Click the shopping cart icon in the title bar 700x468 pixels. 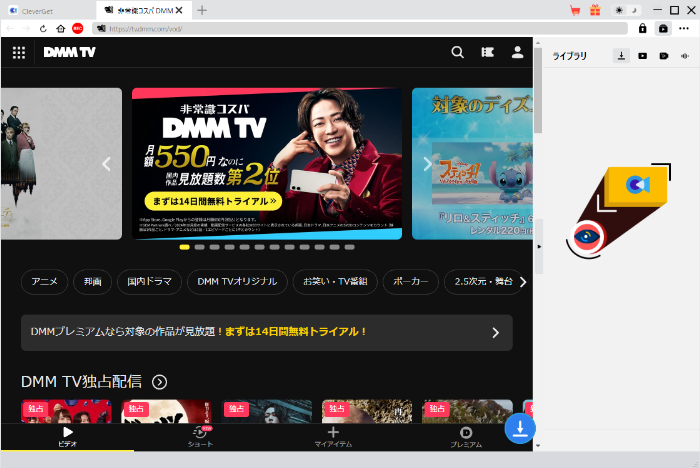575,10
